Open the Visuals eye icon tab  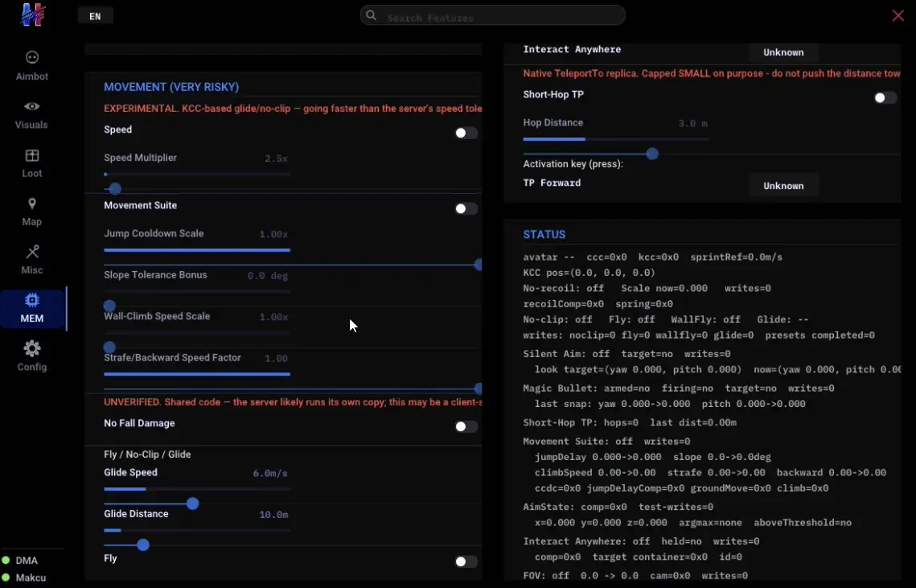(32, 114)
